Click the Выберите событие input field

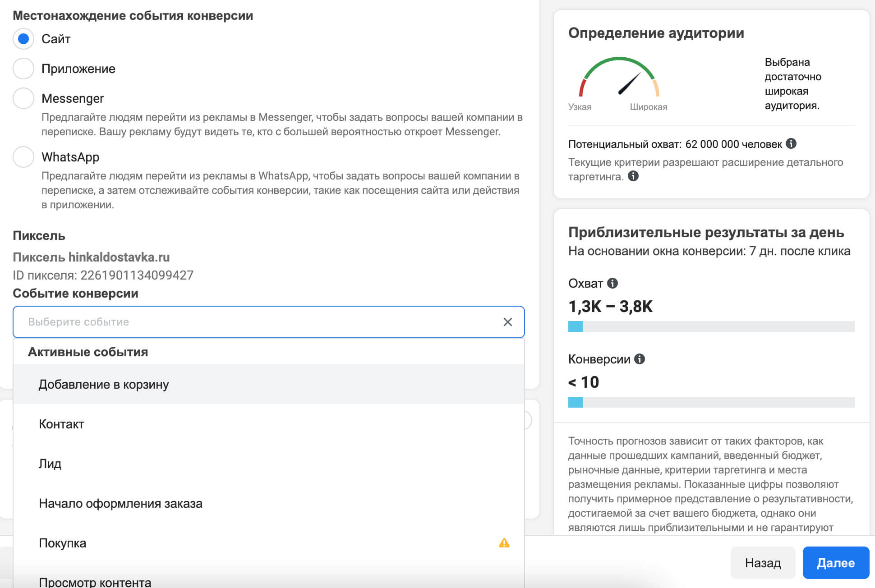click(269, 322)
